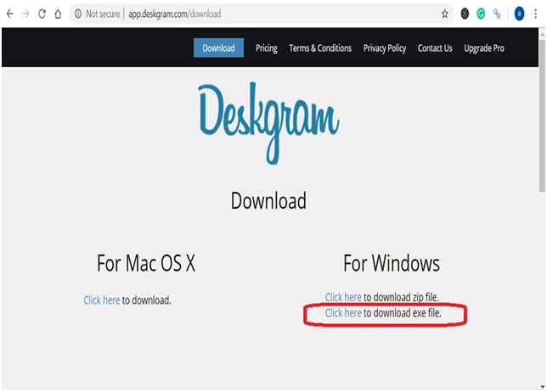Open the Chrome three-dot menu
547x392 pixels.
pos(535,14)
